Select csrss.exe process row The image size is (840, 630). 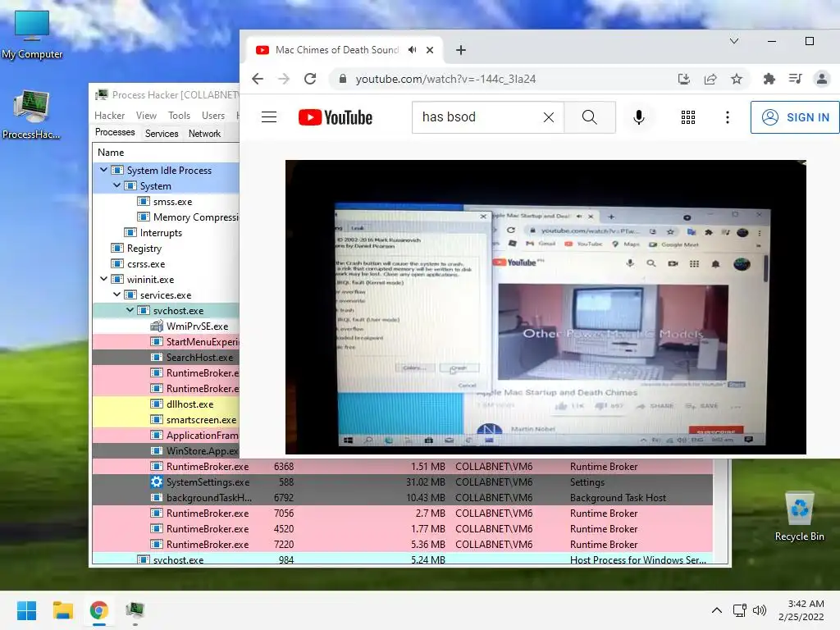(x=166, y=263)
